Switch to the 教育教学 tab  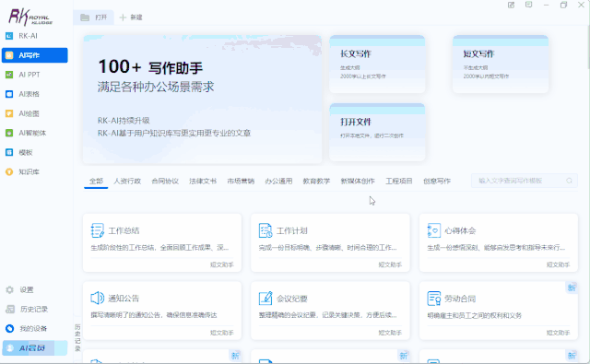point(316,182)
